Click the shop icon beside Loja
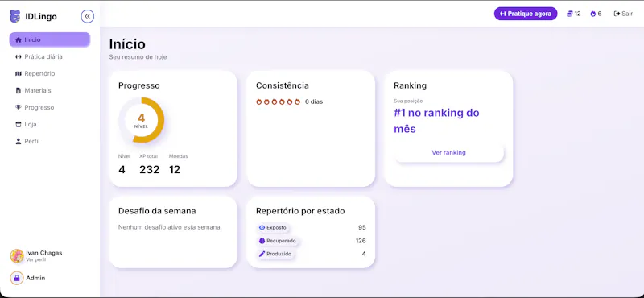Image resolution: width=644 pixels, height=298 pixels. [18, 124]
